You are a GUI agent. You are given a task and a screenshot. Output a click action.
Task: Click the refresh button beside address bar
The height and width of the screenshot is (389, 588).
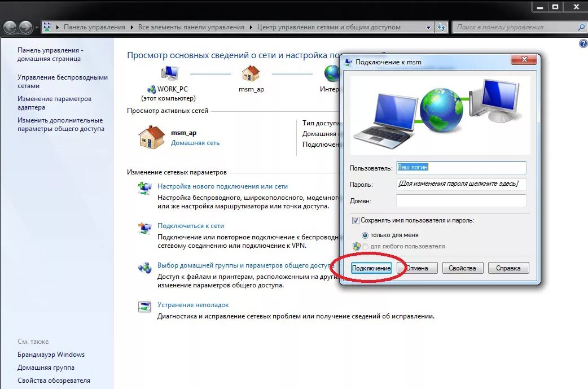point(441,27)
